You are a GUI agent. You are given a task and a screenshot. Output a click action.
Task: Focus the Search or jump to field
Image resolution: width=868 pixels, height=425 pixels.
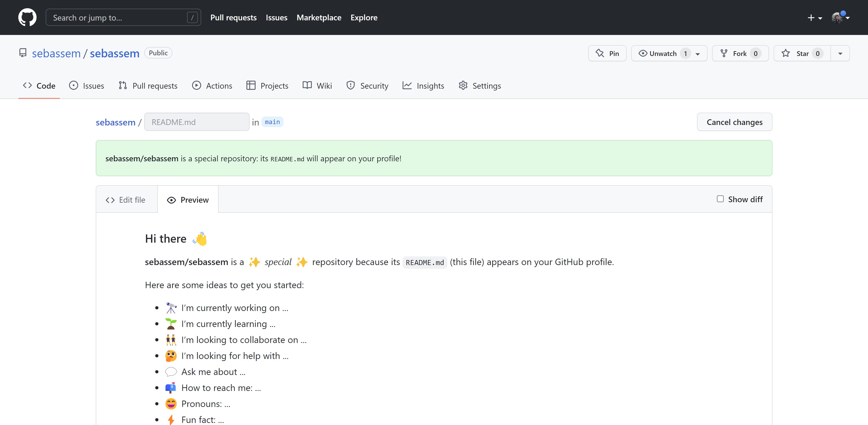pos(123,18)
